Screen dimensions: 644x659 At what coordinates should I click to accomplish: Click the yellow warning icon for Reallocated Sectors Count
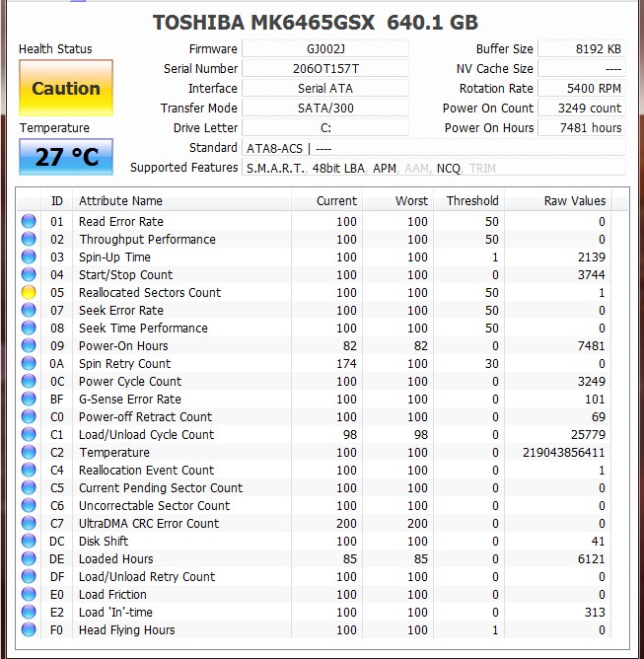[29, 292]
